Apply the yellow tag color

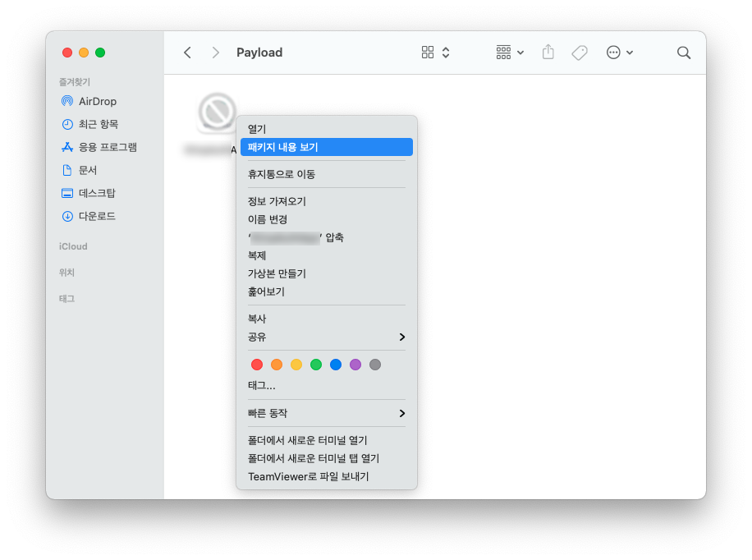[296, 365]
